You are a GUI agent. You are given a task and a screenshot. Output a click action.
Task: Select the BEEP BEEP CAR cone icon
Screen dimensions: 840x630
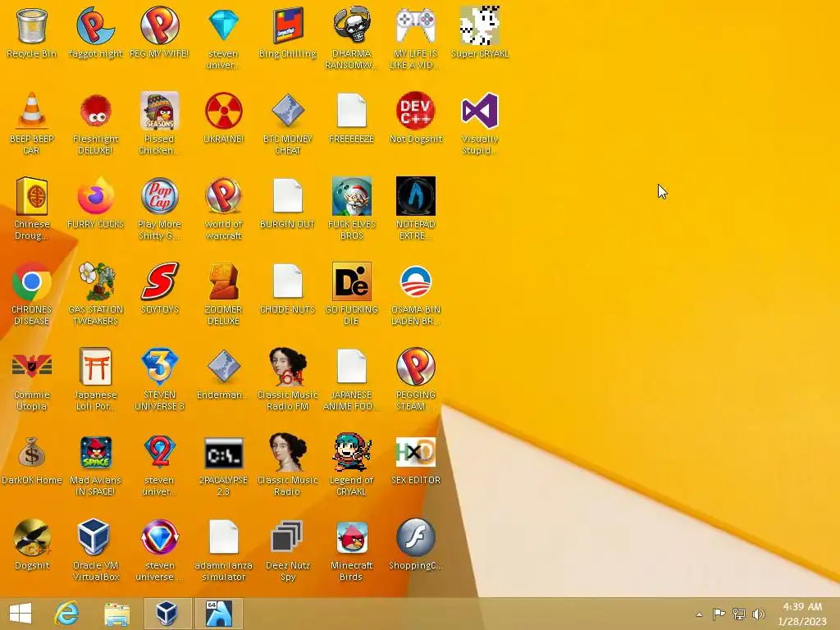(32, 111)
